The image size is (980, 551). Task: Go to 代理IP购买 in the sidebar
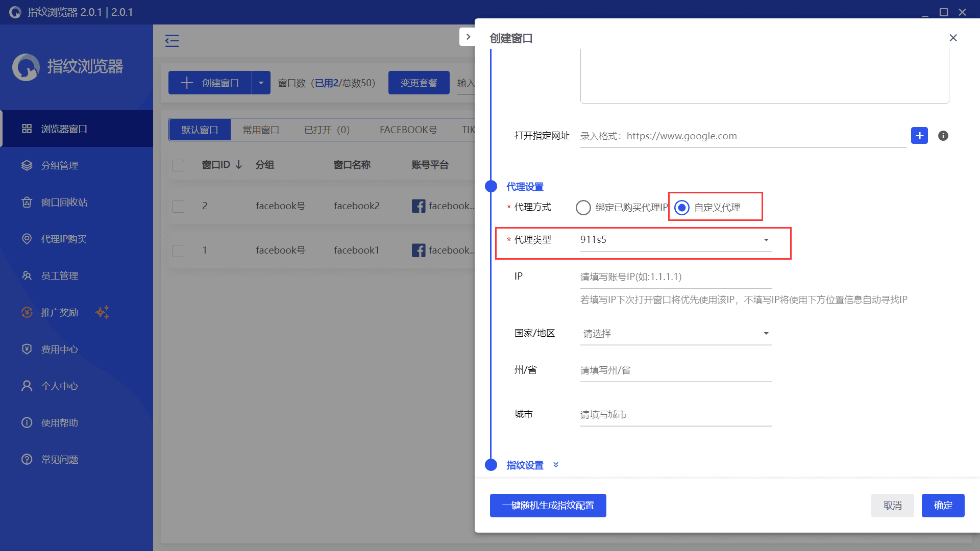(x=64, y=239)
